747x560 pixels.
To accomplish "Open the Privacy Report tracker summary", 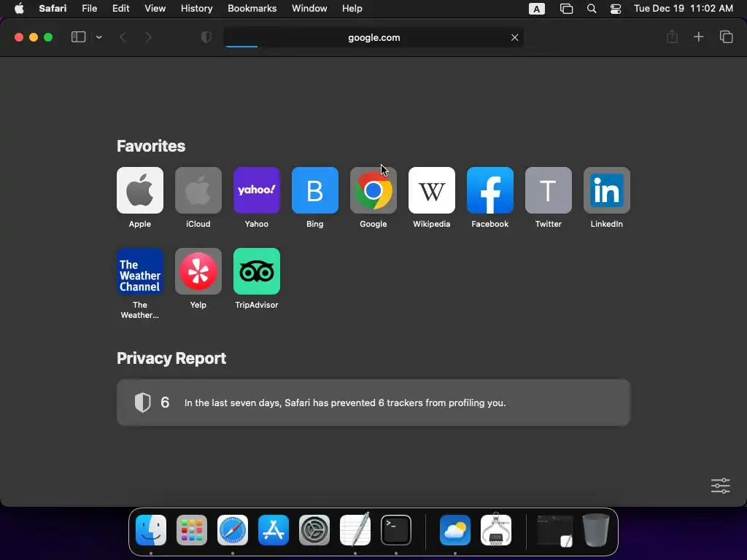I will point(373,402).
